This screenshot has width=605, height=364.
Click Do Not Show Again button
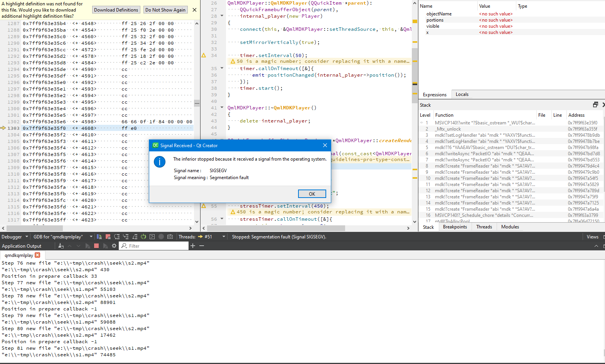(x=165, y=10)
